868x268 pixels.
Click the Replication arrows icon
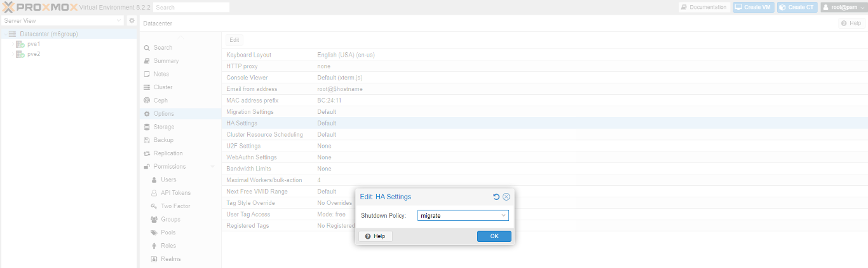147,153
